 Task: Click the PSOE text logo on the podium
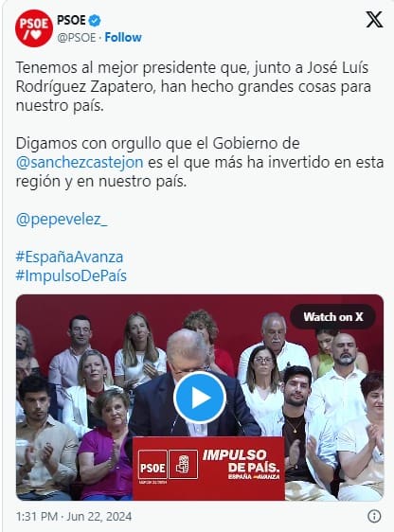152,464
